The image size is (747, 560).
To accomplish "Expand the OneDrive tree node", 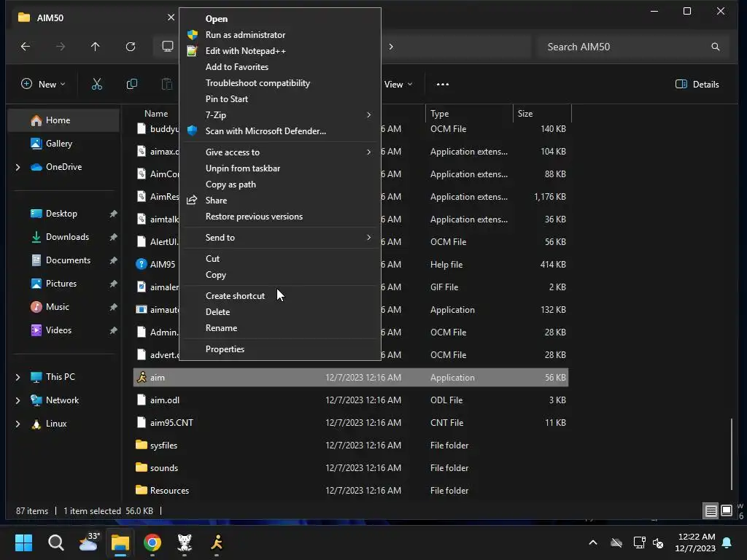I will point(18,167).
